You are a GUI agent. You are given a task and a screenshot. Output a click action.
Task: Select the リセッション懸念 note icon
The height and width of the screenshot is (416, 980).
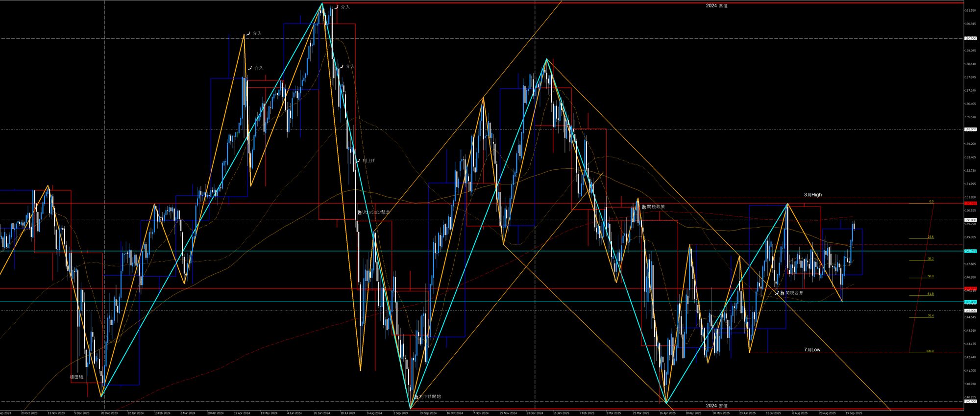click(x=360, y=212)
